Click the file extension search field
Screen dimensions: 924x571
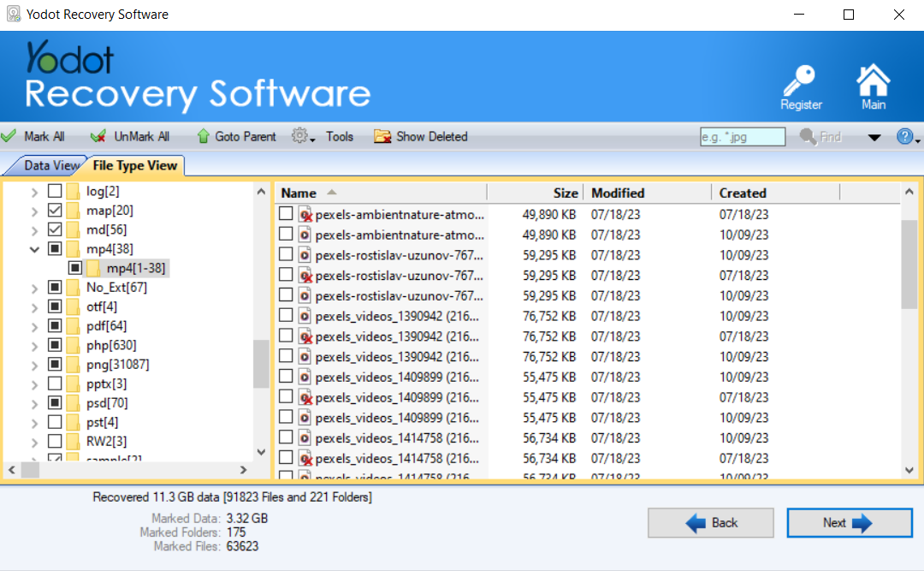pos(742,136)
